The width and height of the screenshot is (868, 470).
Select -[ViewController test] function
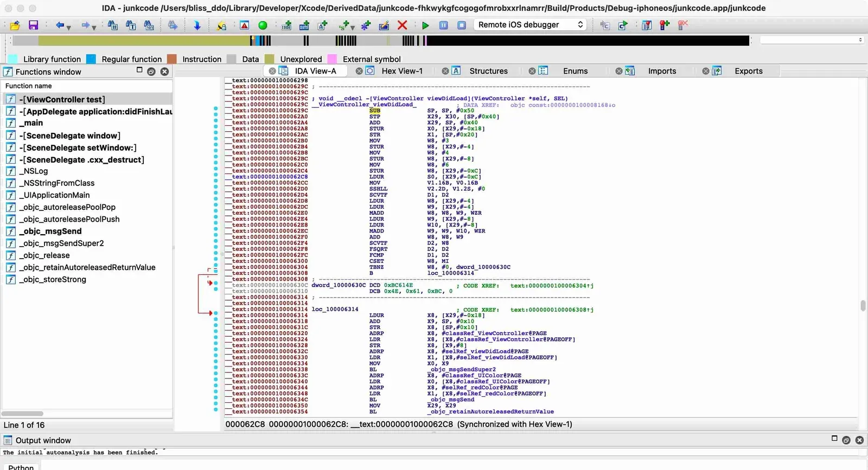click(x=87, y=99)
